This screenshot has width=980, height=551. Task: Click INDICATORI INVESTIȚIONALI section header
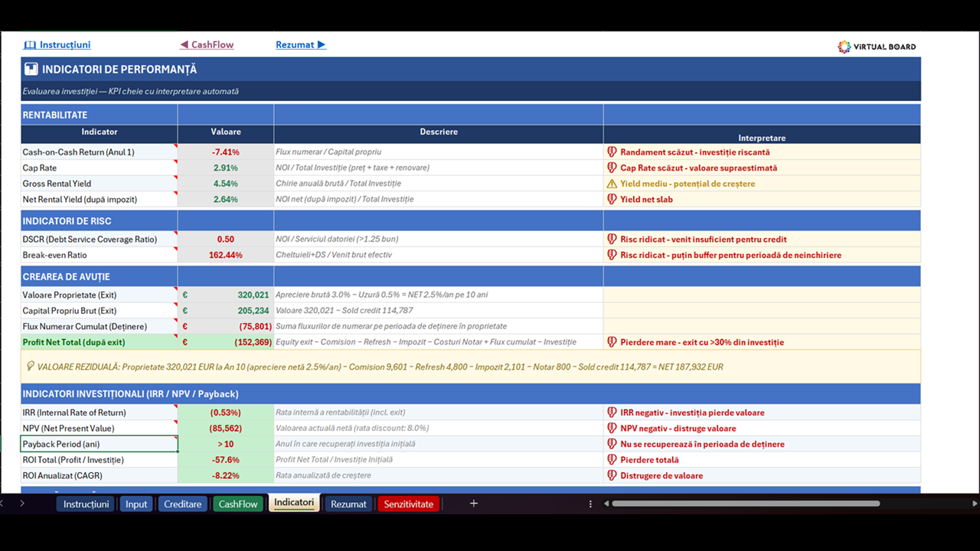[131, 394]
